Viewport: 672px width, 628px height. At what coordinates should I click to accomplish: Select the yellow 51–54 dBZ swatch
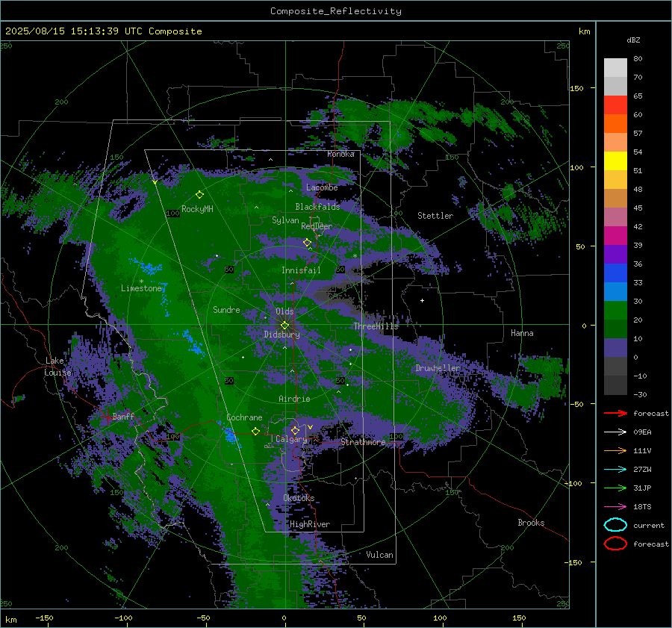click(615, 161)
